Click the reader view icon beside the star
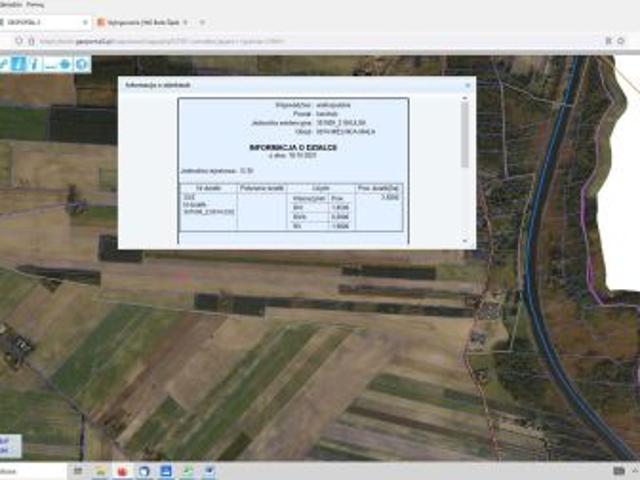 click(x=608, y=41)
